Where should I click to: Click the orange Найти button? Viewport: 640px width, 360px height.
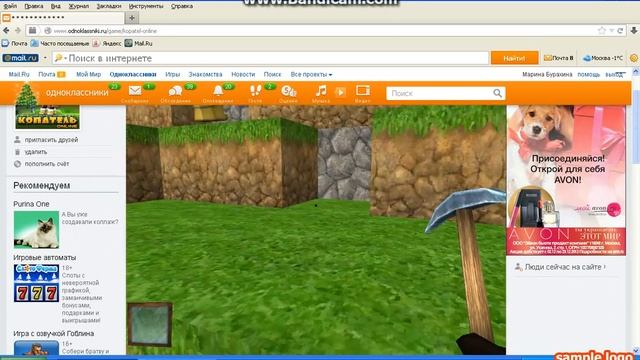pos(514,58)
